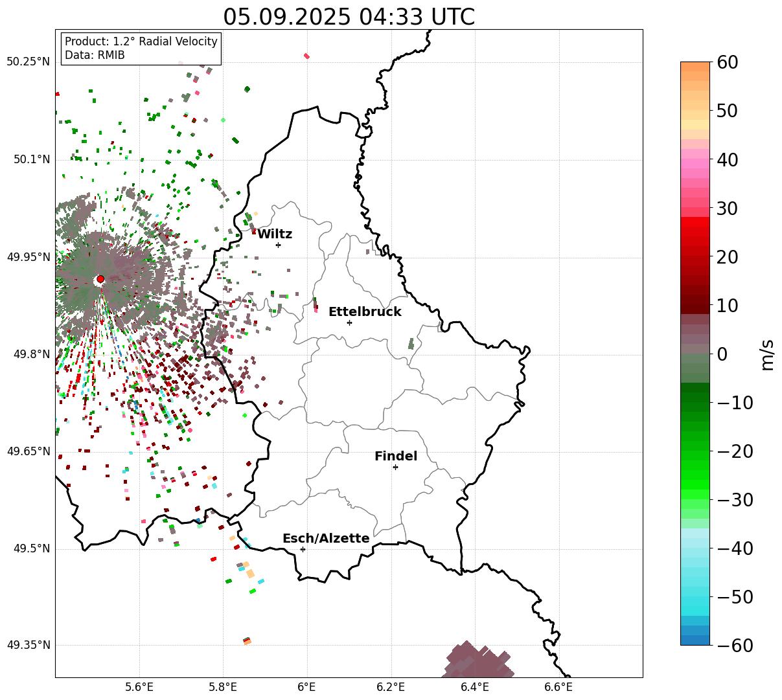This screenshot has height=700, width=782.
Task: Click the 6°E longitude label
Action: click(x=307, y=687)
